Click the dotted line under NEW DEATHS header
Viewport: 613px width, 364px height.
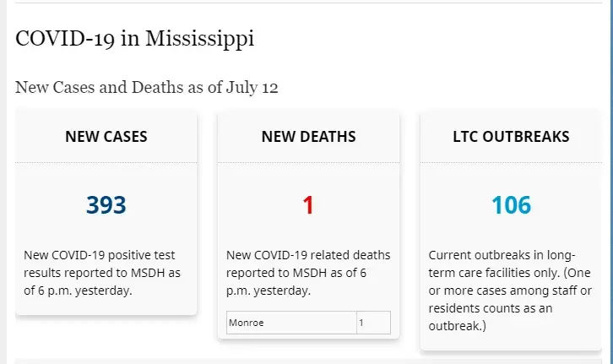coord(308,162)
